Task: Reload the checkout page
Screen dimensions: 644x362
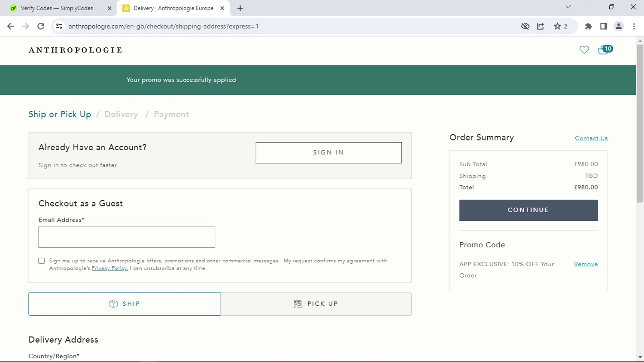Action: (41, 26)
